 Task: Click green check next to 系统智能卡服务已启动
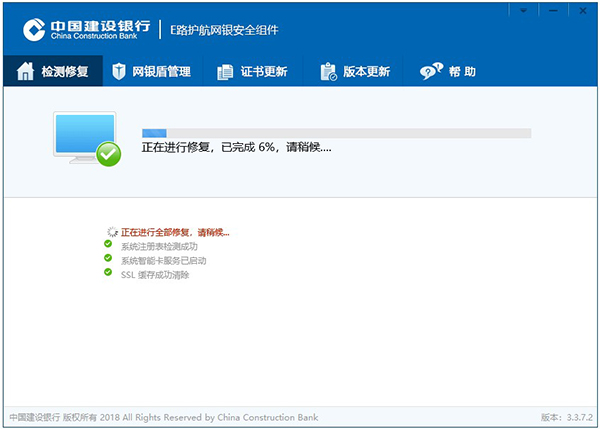108,259
